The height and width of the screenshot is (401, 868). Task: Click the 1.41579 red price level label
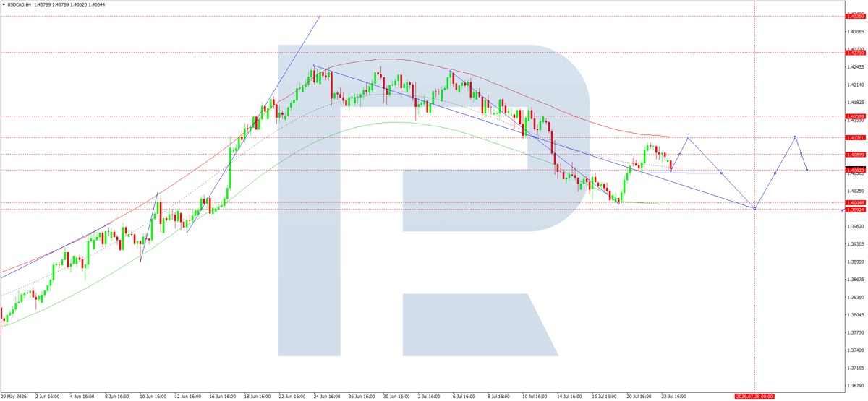(856, 116)
